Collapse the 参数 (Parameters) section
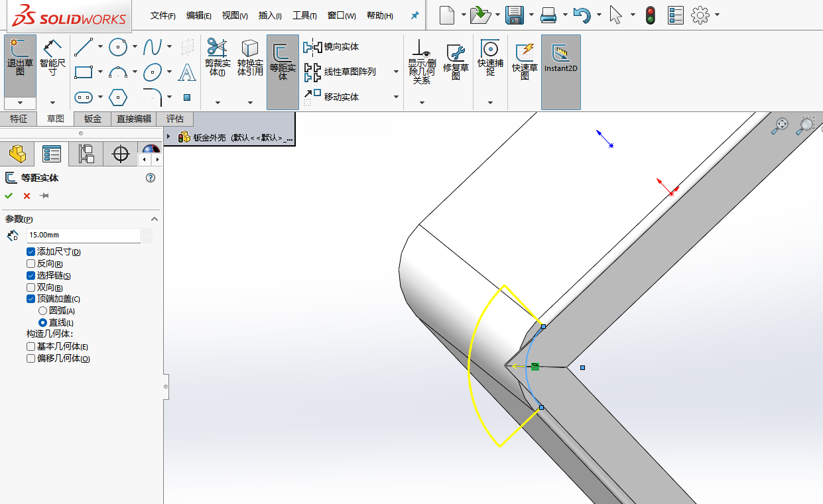Viewport: 823px width, 504px height. (155, 219)
